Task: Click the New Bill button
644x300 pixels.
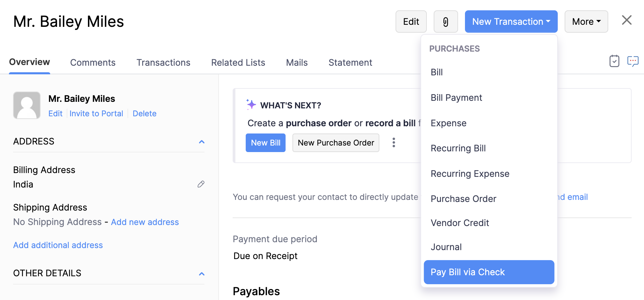Action: (265, 143)
